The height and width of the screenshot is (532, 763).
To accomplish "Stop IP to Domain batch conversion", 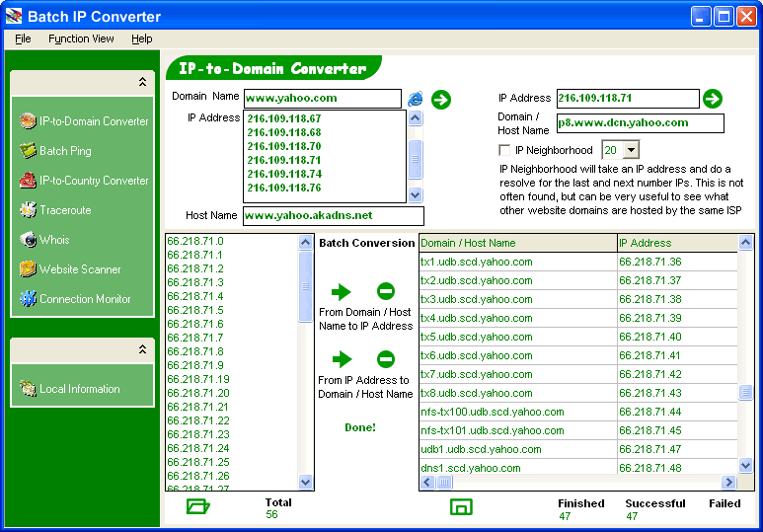I will 386,359.
